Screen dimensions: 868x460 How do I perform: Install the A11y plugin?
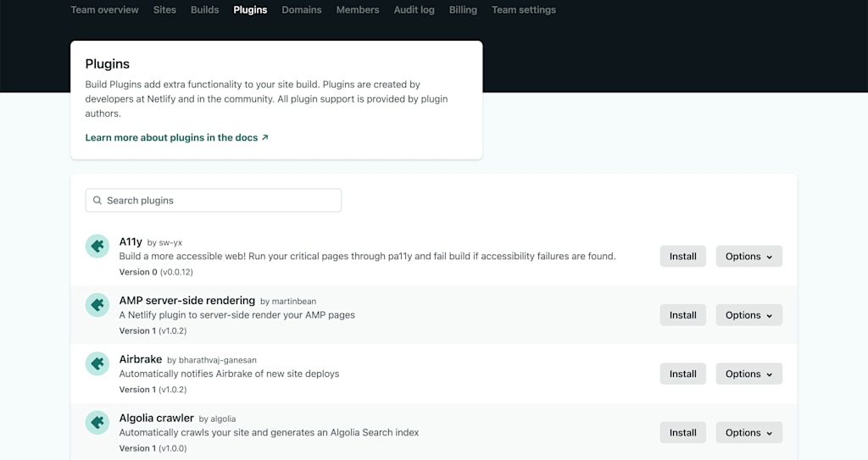[x=682, y=257]
